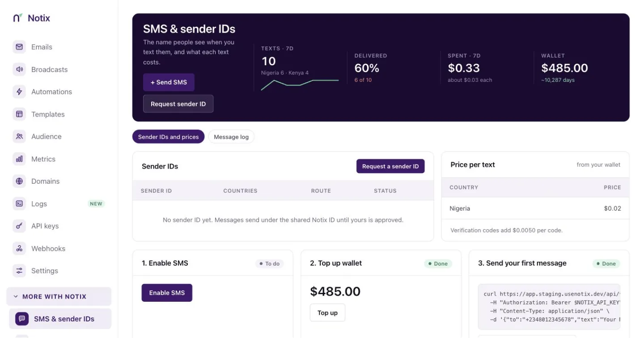Click the Countries column header
Screen dimensions: 644x338
point(240,191)
